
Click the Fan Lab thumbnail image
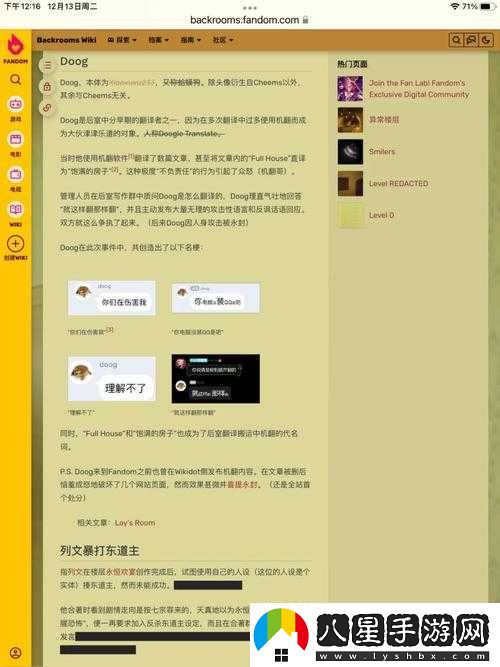click(x=350, y=88)
